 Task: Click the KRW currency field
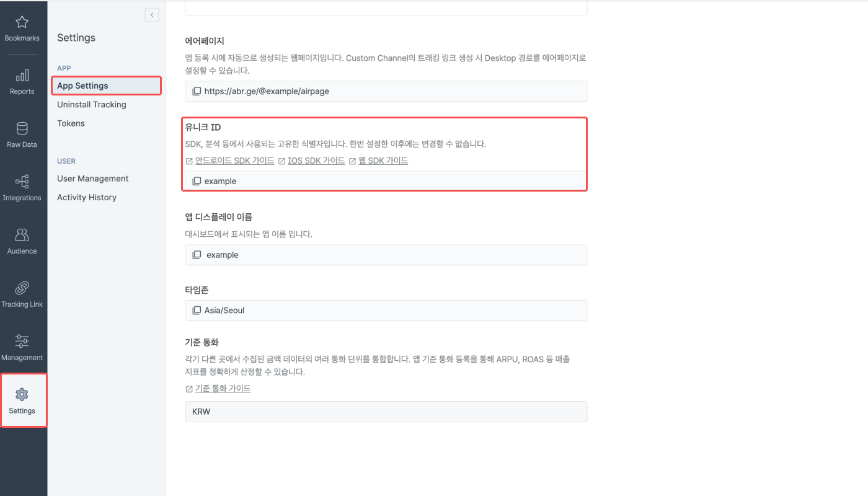coord(386,412)
